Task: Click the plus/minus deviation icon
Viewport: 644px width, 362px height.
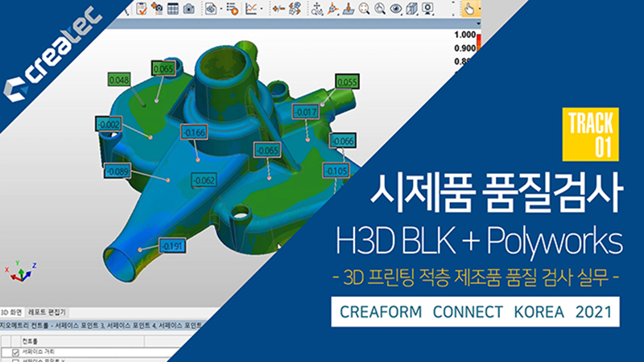Action: pyautogui.click(x=279, y=9)
